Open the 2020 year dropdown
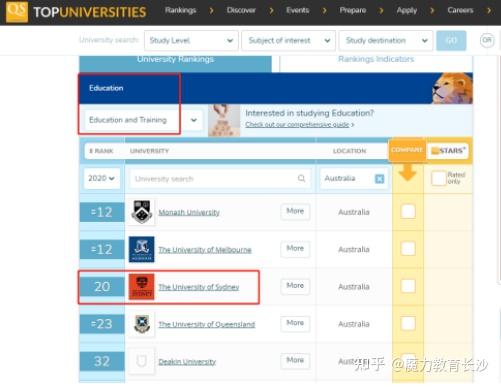The height and width of the screenshot is (387, 501). click(102, 178)
